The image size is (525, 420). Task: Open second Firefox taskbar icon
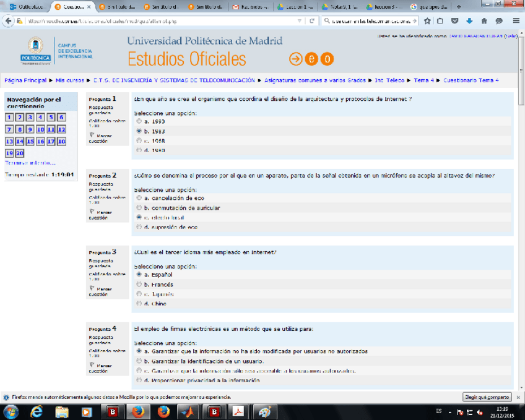click(x=163, y=412)
